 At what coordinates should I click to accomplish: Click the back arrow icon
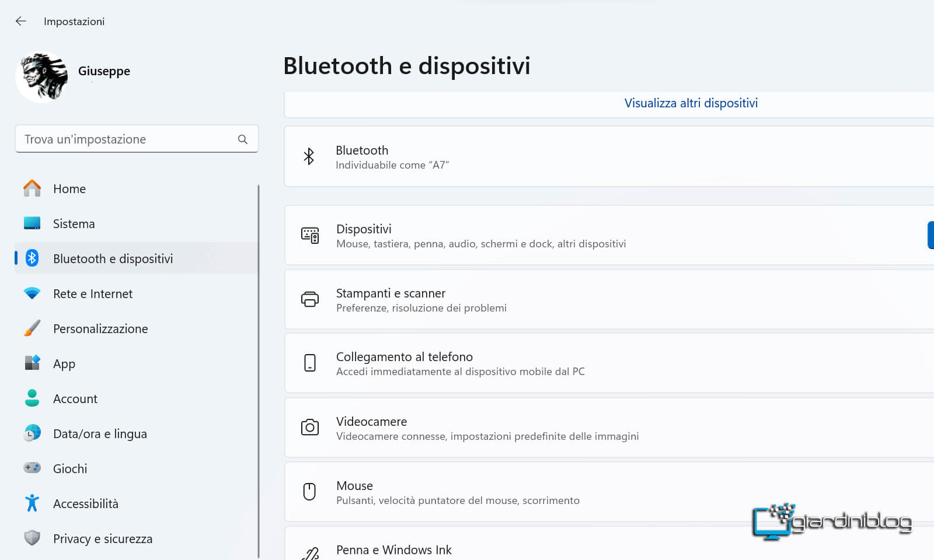[21, 21]
